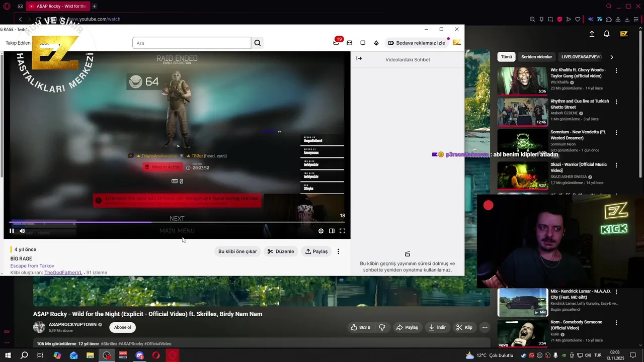Open Twitch clip player settings gear
The height and width of the screenshot is (362, 644).
coord(321,231)
